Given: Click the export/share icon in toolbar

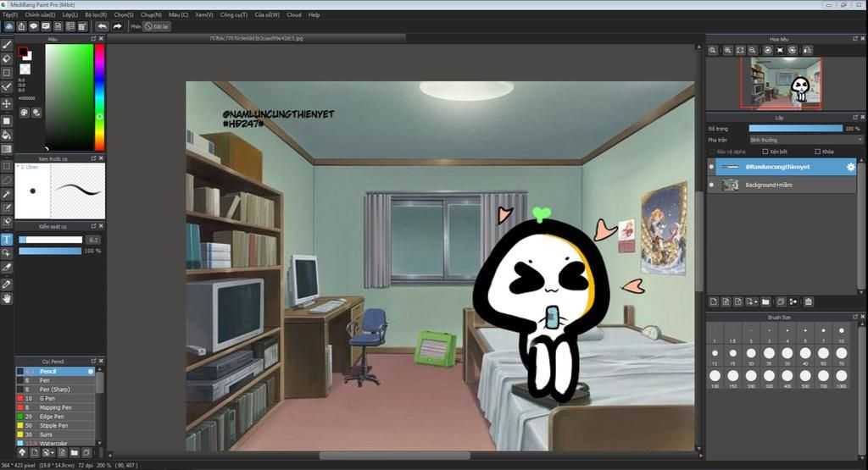Looking at the screenshot, I should tap(21, 26).
